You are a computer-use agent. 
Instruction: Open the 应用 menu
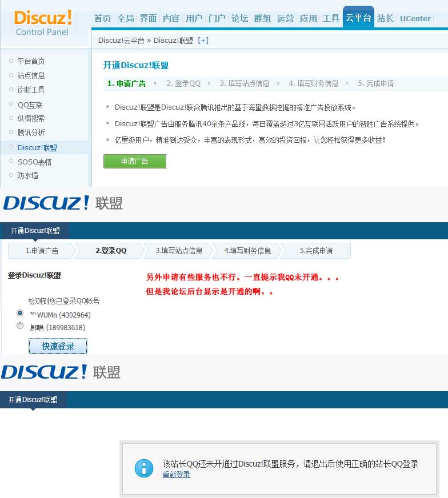tap(309, 18)
